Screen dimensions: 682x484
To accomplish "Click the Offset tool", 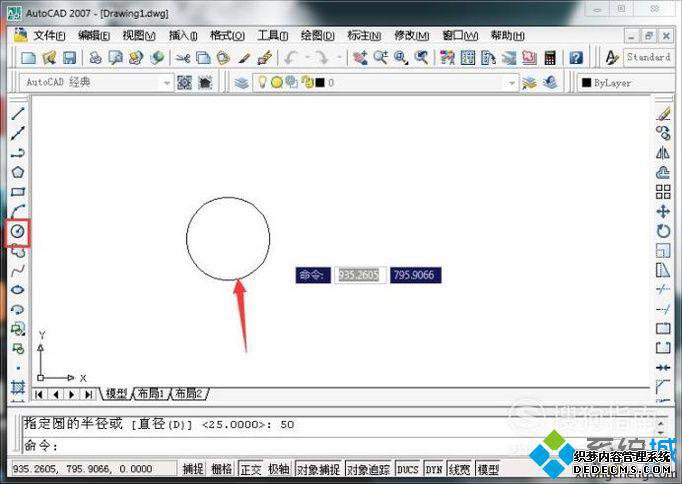I will point(663,172).
